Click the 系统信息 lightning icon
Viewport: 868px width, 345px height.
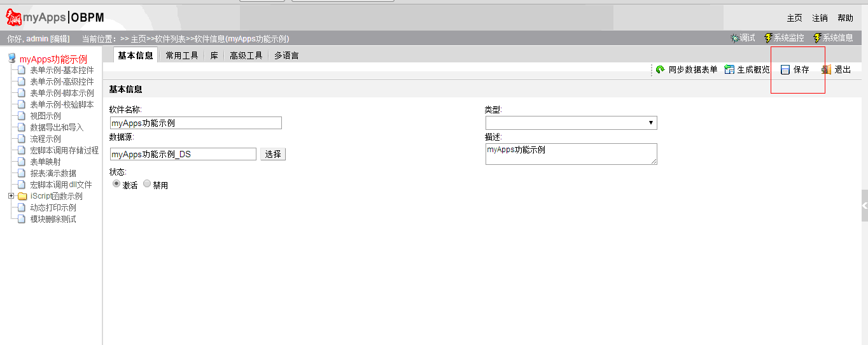(818, 38)
